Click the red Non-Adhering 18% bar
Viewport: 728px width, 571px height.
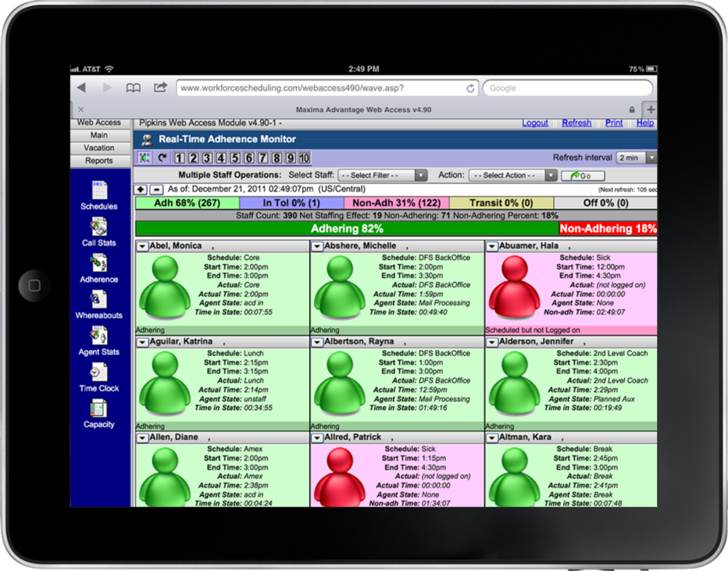coord(608,229)
